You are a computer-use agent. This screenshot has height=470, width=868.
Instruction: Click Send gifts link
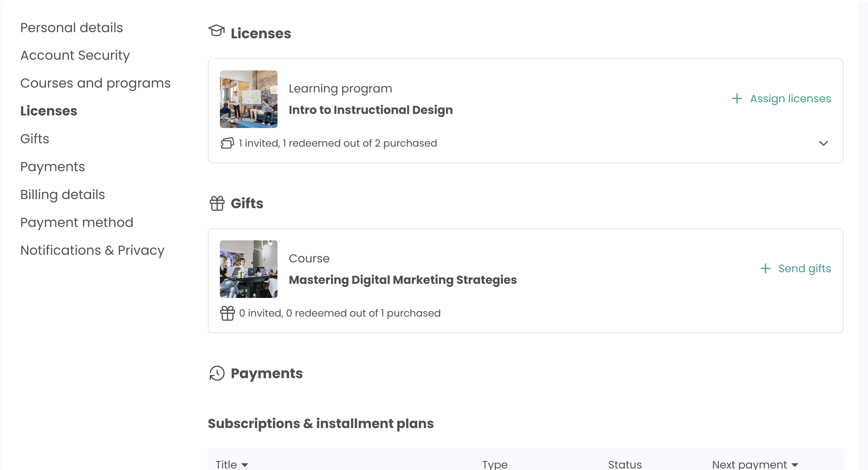(804, 269)
